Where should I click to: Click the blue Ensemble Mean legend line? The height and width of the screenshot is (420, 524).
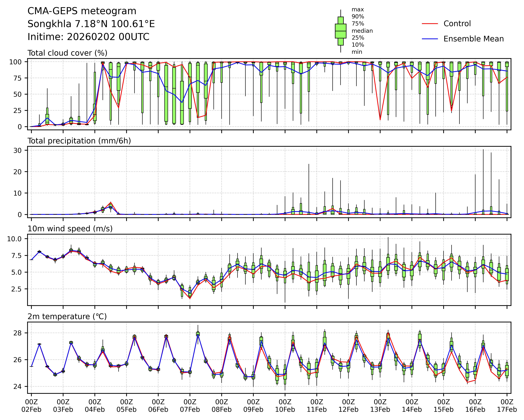430,39
